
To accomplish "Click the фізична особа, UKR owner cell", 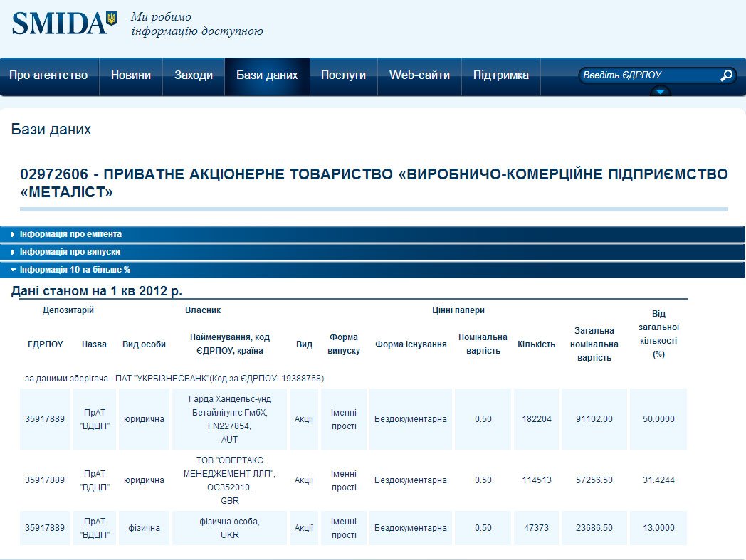I will 230,528.
